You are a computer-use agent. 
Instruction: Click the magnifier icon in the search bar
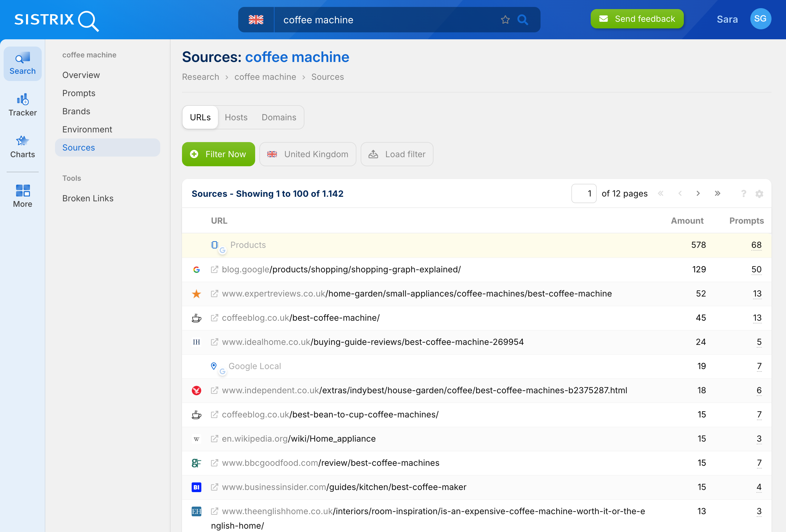click(523, 20)
